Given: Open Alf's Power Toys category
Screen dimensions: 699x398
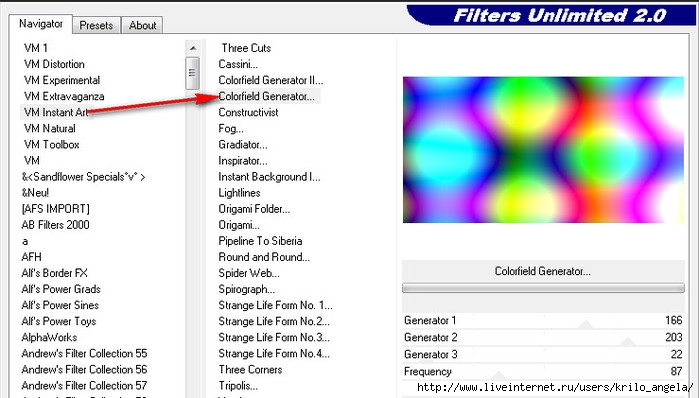Looking at the screenshot, I should tap(59, 321).
